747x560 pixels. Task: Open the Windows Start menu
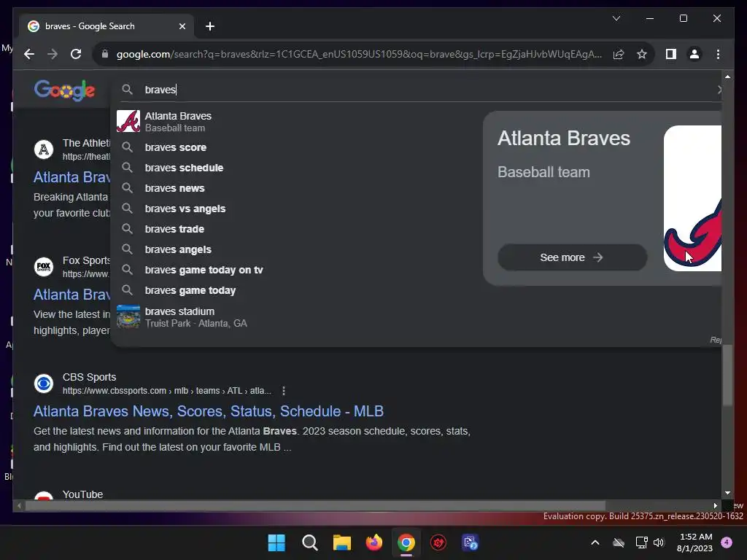pos(276,542)
